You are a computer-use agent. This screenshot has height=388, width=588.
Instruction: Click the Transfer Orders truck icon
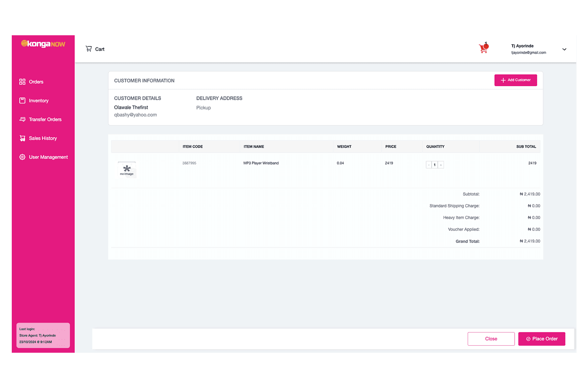[x=22, y=119]
